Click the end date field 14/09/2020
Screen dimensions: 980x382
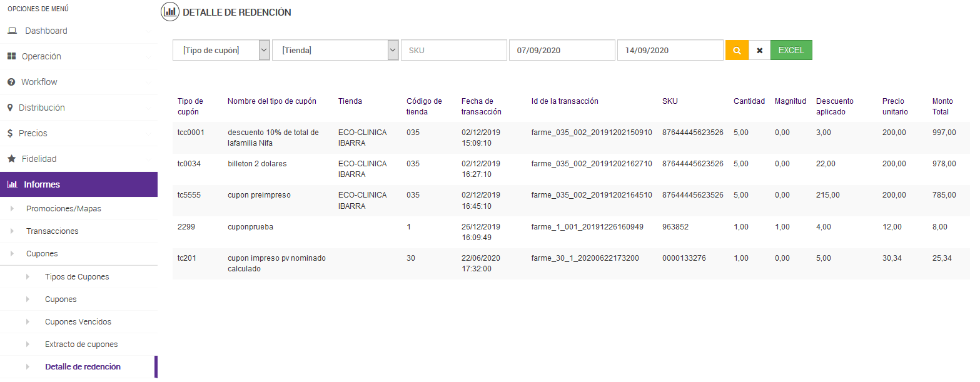[x=670, y=50]
